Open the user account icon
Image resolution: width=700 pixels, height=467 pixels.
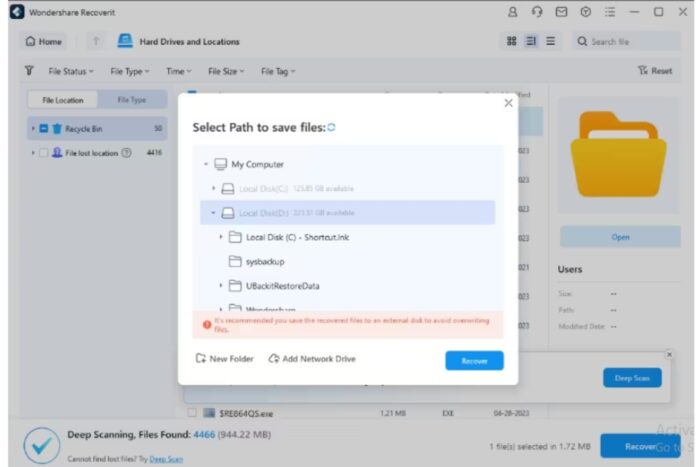pyautogui.click(x=512, y=12)
